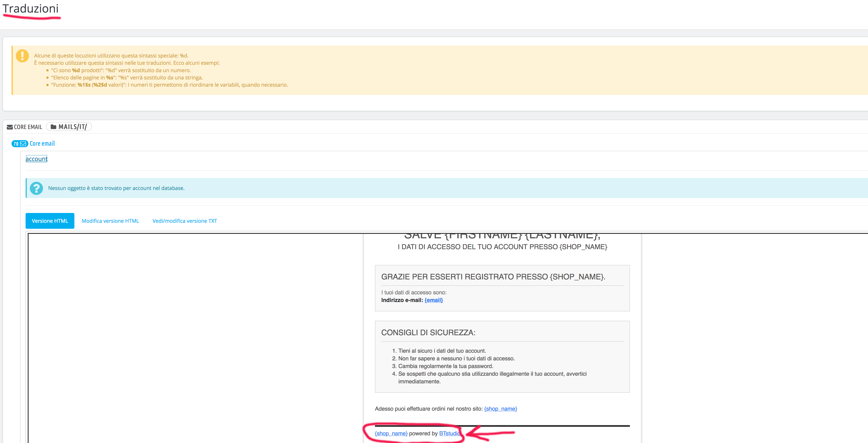
Task: Click the yellow exclamation warning icon
Action: pyautogui.click(x=22, y=56)
